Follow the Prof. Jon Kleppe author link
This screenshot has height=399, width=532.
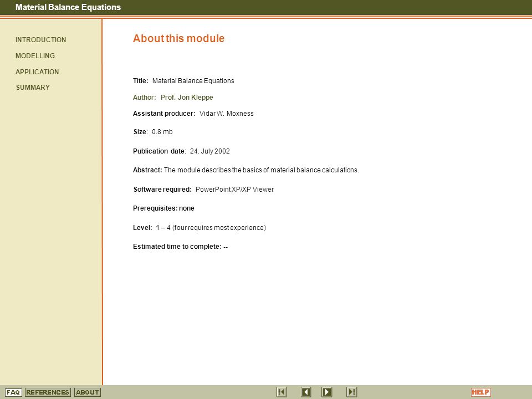point(187,98)
